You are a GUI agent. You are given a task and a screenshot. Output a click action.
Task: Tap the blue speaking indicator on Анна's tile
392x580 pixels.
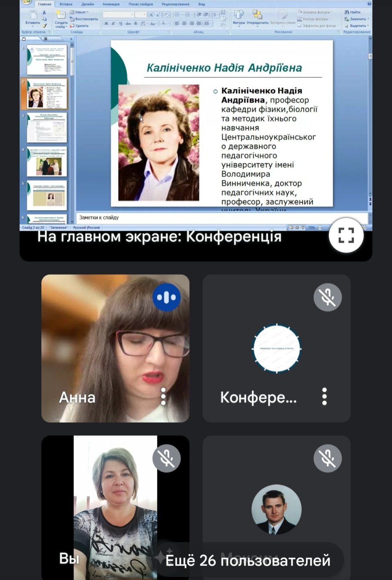point(166,297)
